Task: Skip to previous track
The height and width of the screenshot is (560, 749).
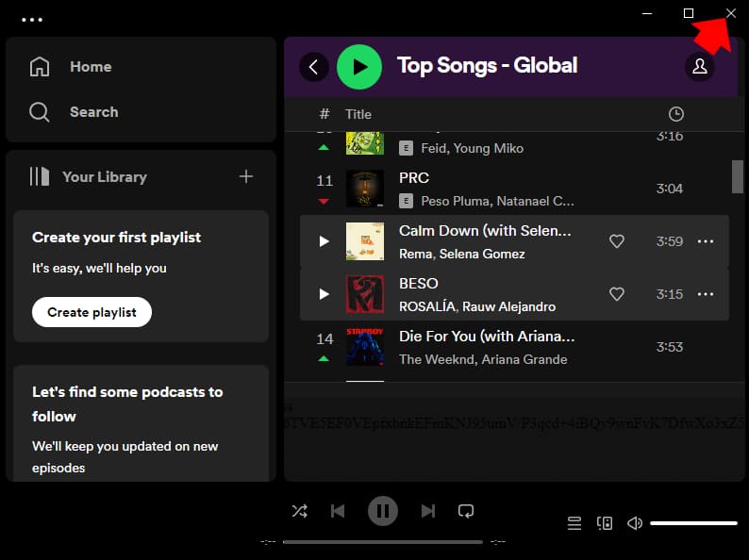Action: click(x=338, y=511)
